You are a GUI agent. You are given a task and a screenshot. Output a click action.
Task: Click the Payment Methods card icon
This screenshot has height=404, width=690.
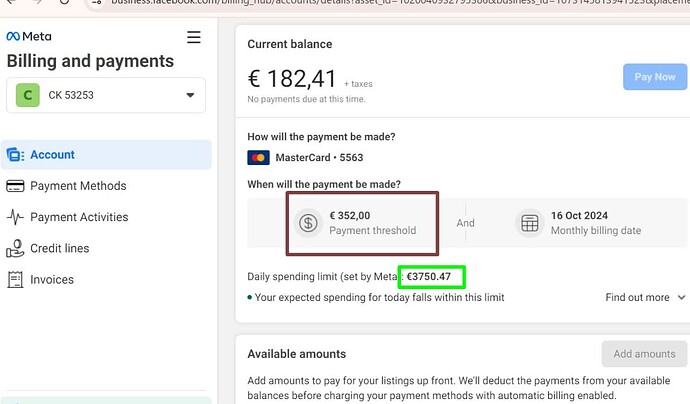[15, 186]
